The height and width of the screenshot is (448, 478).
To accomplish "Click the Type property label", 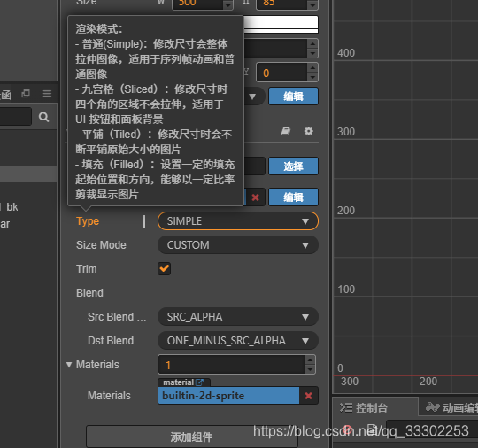I will 88,221.
